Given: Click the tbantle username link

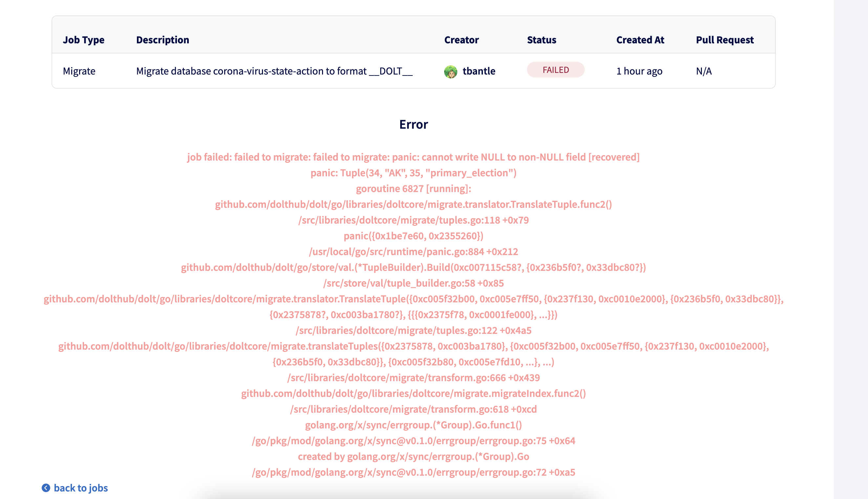Looking at the screenshot, I should click(x=478, y=71).
